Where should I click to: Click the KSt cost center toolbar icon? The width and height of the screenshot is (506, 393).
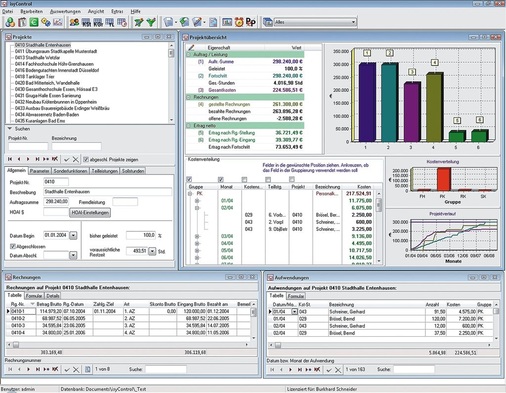pyautogui.click(x=86, y=22)
